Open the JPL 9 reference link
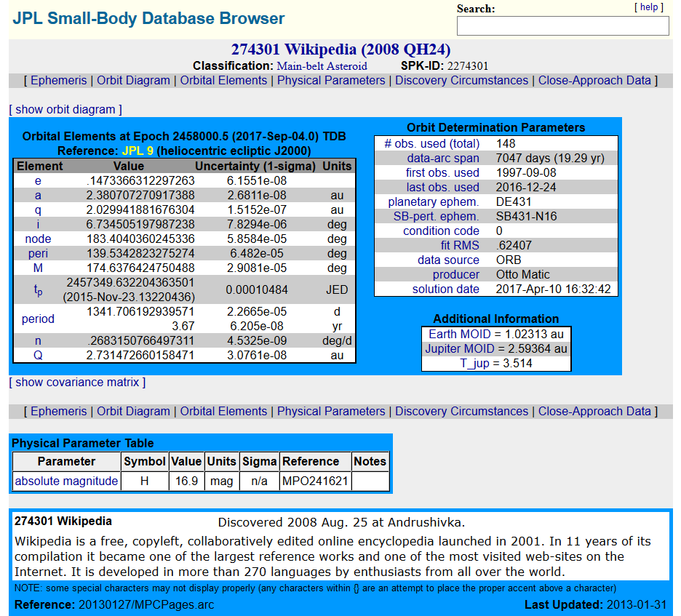681x616 pixels. pyautogui.click(x=138, y=151)
